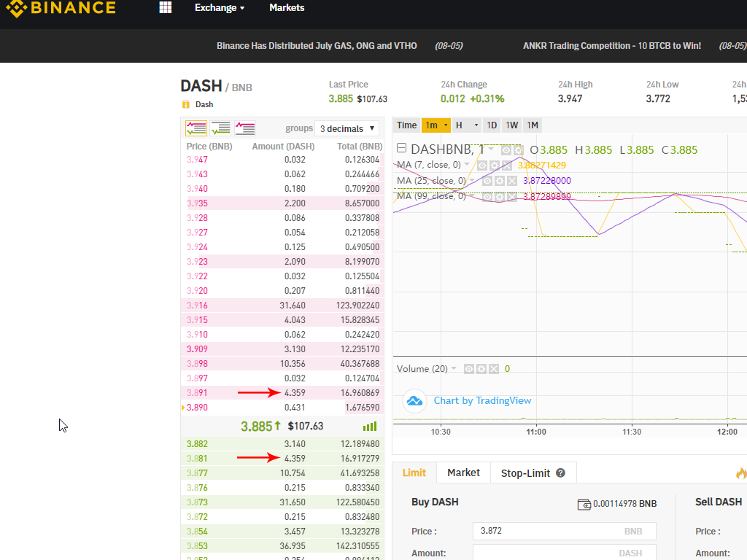The width and height of the screenshot is (747, 560).
Task: Collapse the DASHBNB chart legend
Action: click(x=401, y=149)
